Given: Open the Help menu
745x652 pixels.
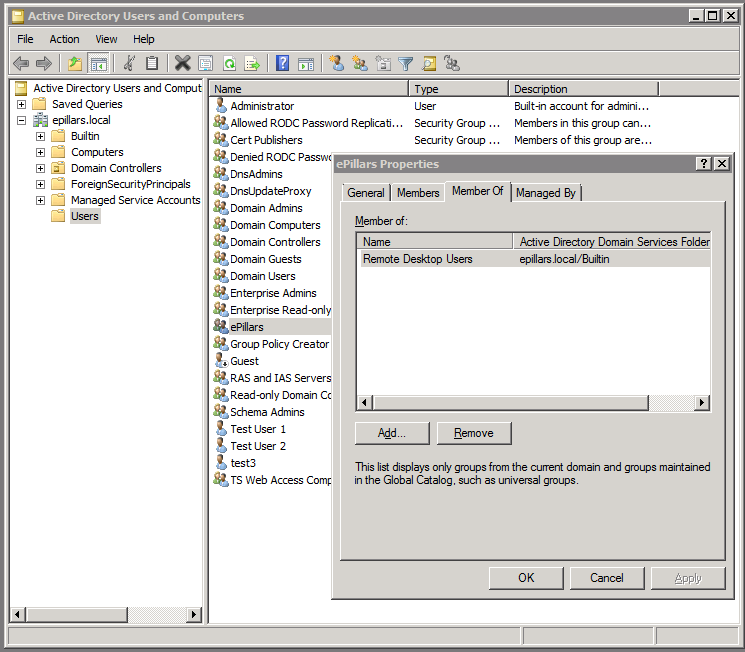Looking at the screenshot, I should (143, 39).
